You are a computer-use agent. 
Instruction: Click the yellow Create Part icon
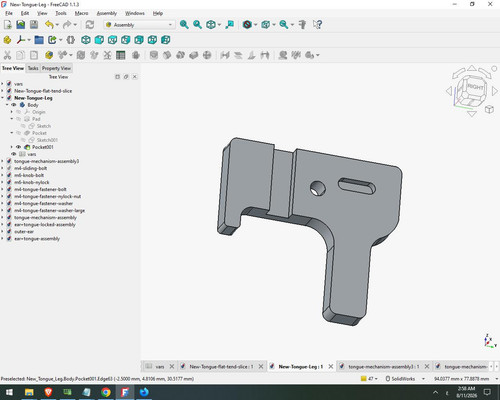[x=7, y=40]
